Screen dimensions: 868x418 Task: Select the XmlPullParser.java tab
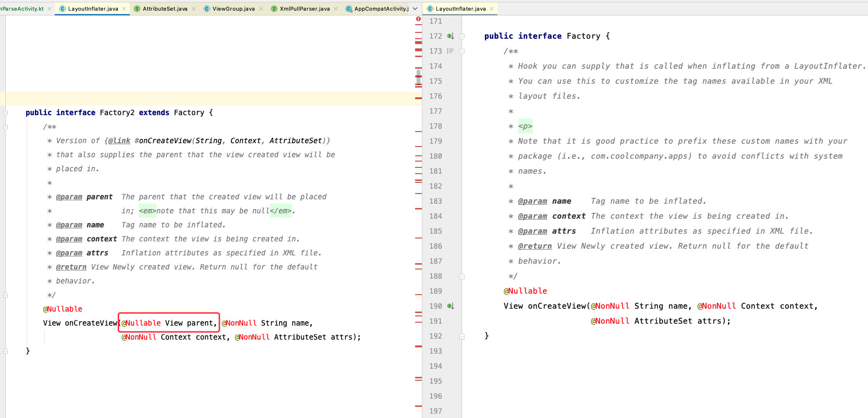[305, 9]
